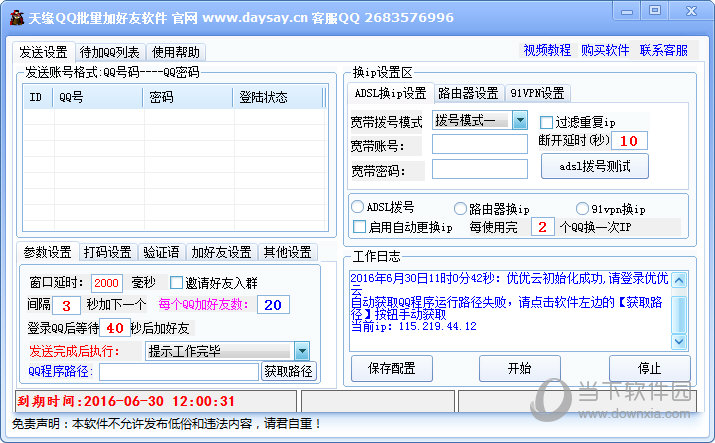715x443 pixels.
Task: Enable the 过滤重复ip checkbox
Action: [x=546, y=122]
